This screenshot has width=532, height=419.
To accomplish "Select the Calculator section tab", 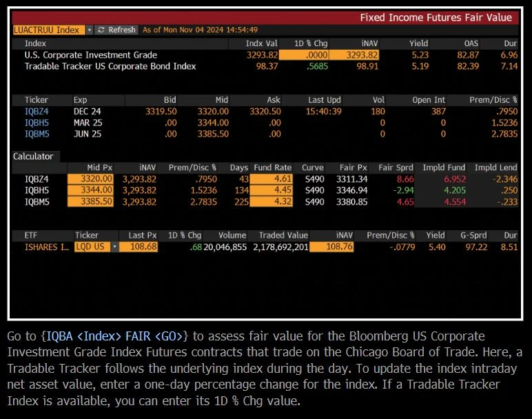I will click(x=33, y=156).
